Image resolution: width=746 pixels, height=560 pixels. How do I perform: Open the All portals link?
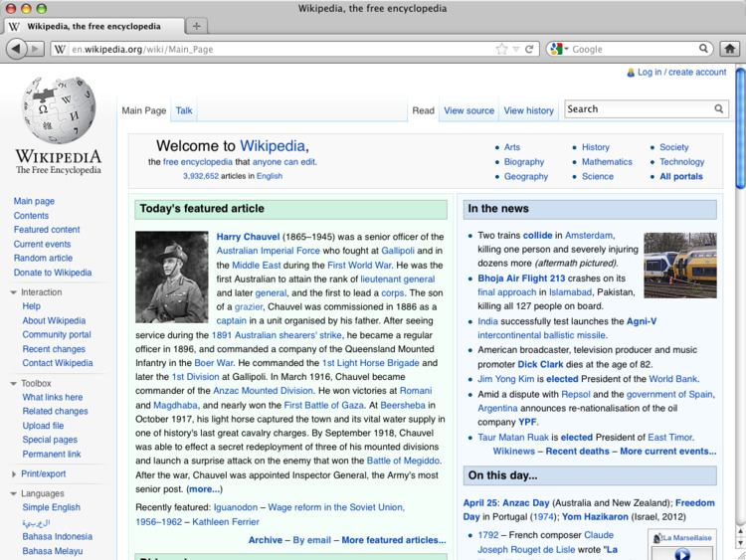click(x=680, y=176)
